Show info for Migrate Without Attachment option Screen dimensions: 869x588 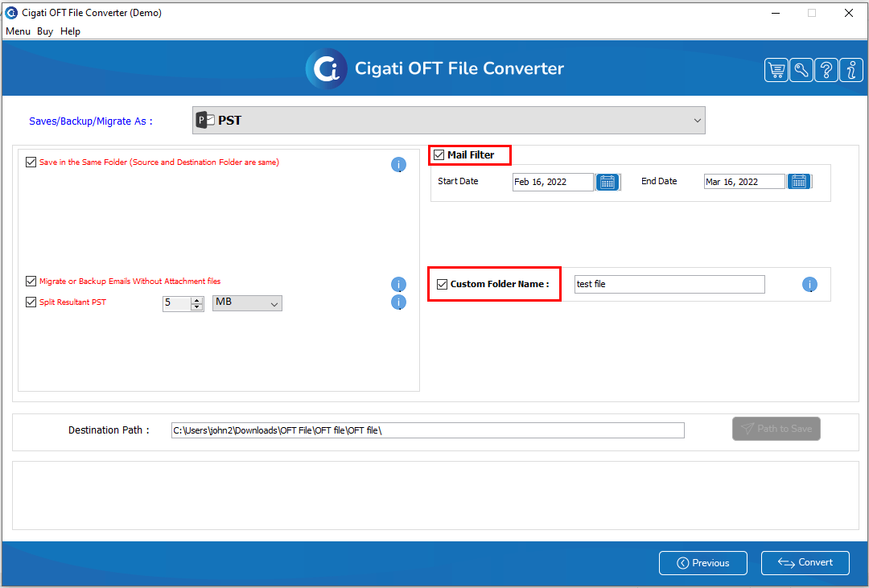click(x=398, y=284)
